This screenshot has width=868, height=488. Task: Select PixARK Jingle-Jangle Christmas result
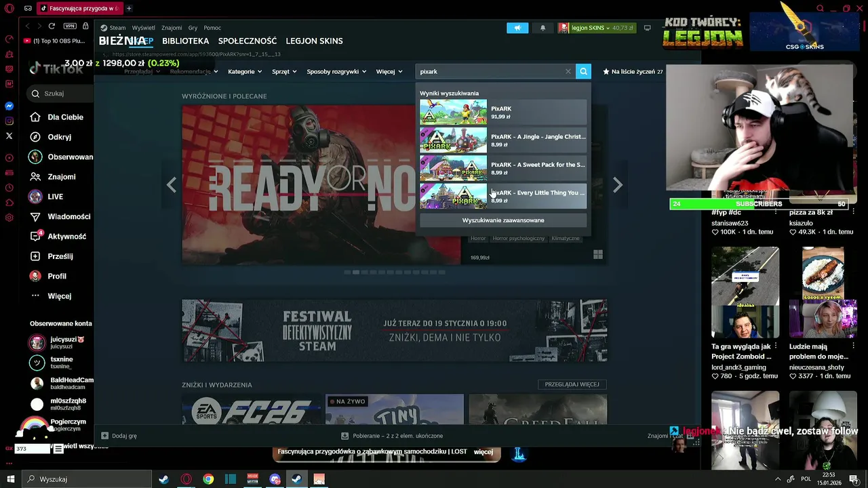[503, 140]
